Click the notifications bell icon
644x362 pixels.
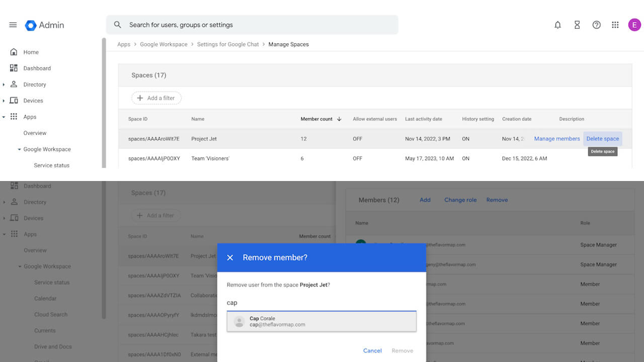557,24
